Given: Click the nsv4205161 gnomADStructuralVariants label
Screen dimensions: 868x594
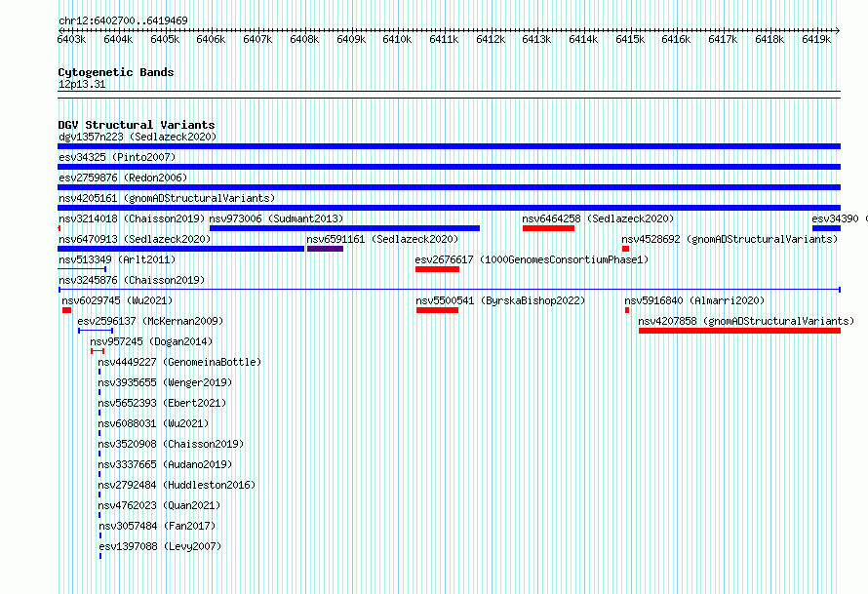Looking at the screenshot, I should pyautogui.click(x=167, y=198).
